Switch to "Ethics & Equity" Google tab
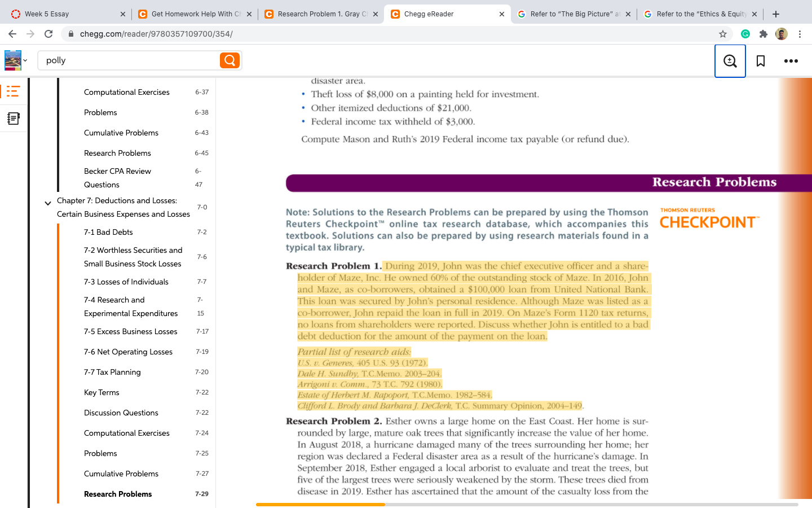The image size is (812, 508). click(700, 14)
